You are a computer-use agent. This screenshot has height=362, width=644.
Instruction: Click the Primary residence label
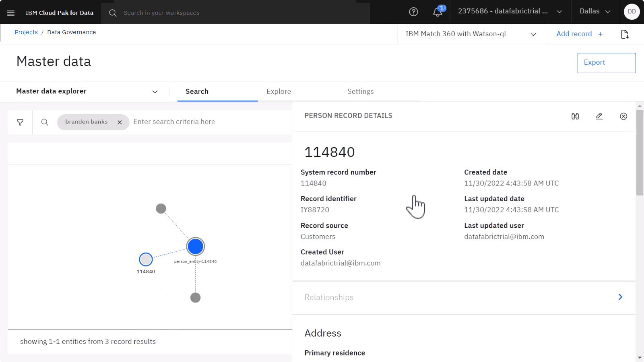click(x=334, y=353)
